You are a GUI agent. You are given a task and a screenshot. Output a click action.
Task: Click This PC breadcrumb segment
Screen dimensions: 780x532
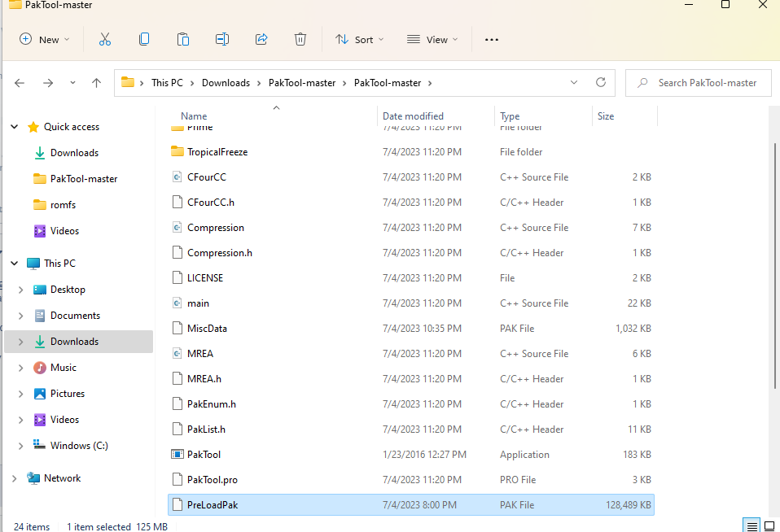(x=167, y=82)
